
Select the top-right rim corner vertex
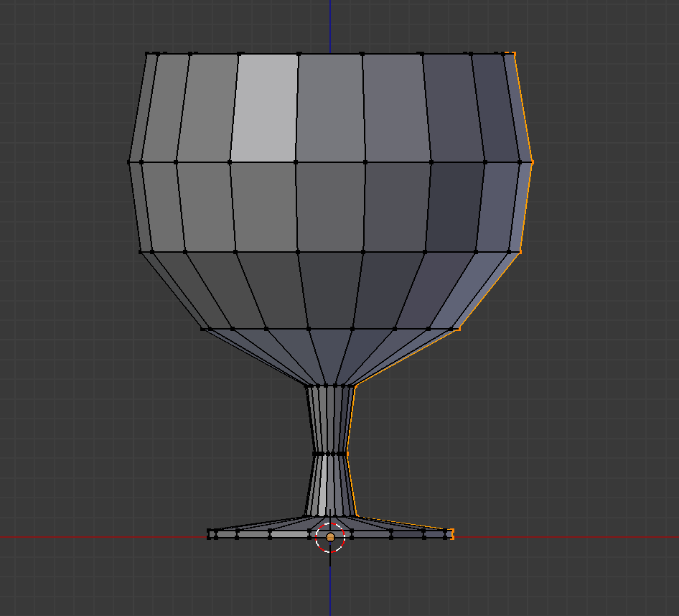[514, 53]
